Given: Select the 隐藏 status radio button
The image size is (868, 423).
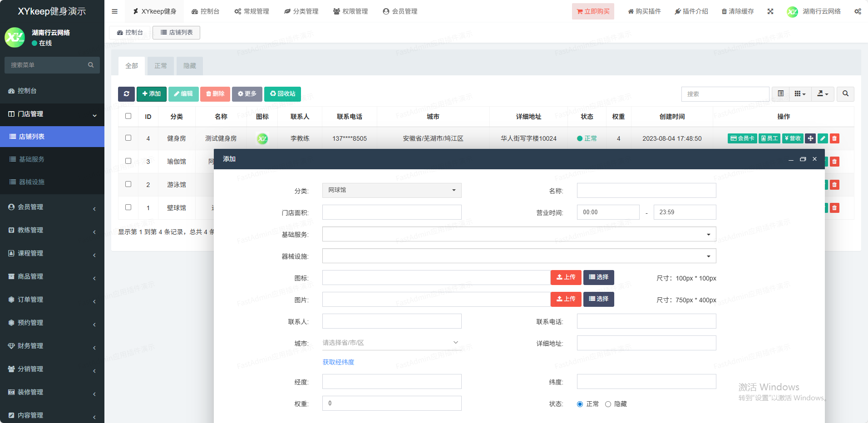Looking at the screenshot, I should click(608, 404).
